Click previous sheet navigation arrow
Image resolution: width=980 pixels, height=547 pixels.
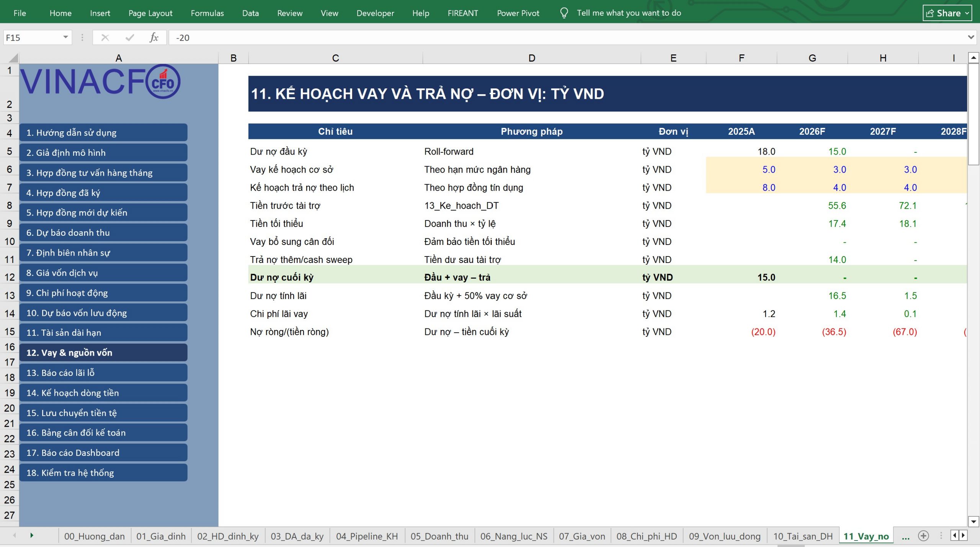15,536
